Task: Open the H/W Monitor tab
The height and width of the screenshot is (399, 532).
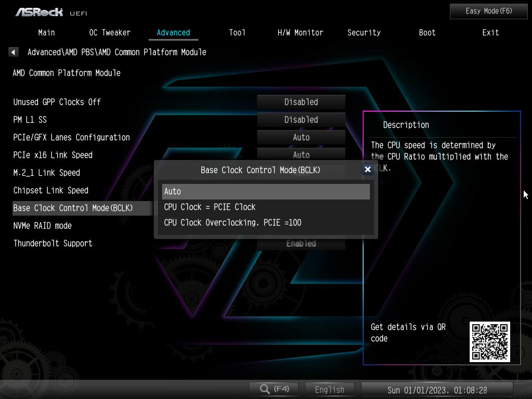Action: click(300, 33)
